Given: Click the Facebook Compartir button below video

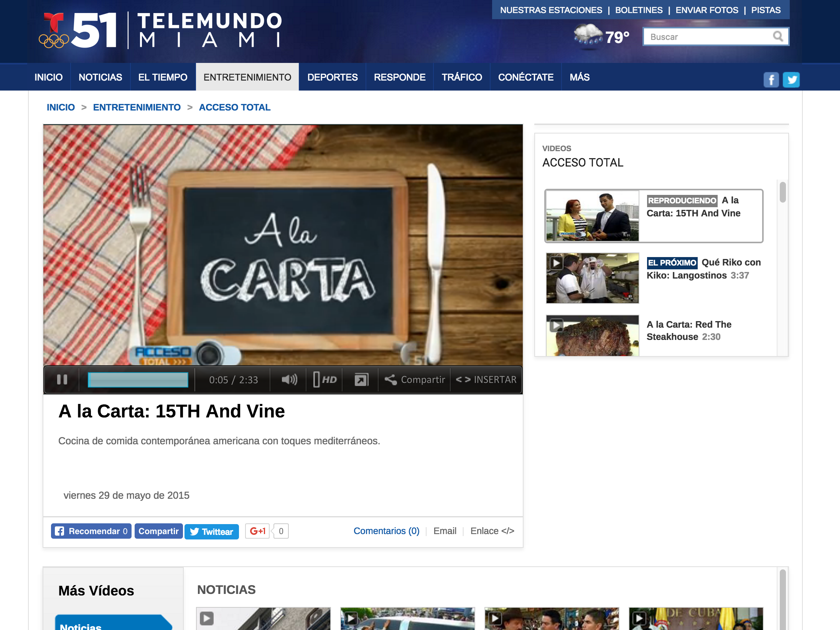Looking at the screenshot, I should 159,531.
